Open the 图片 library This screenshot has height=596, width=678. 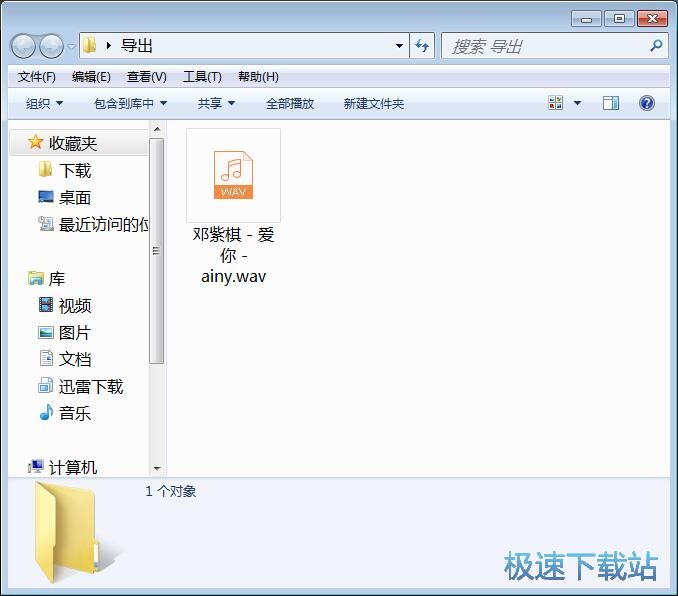pyautogui.click(x=74, y=333)
